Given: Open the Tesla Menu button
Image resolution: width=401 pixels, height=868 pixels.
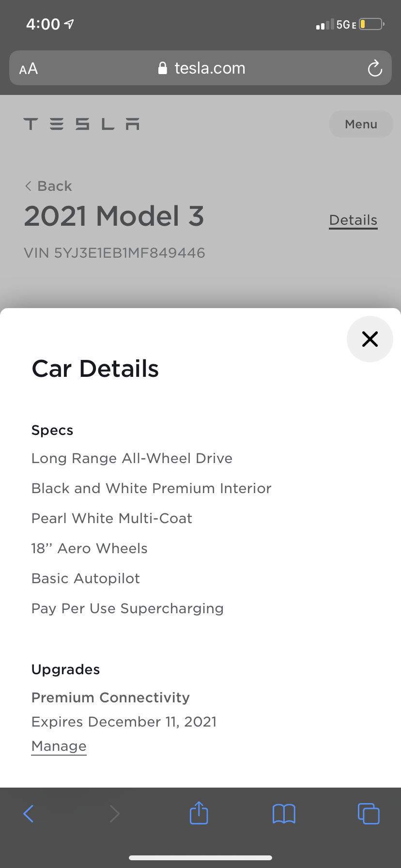Looking at the screenshot, I should pyautogui.click(x=361, y=124).
